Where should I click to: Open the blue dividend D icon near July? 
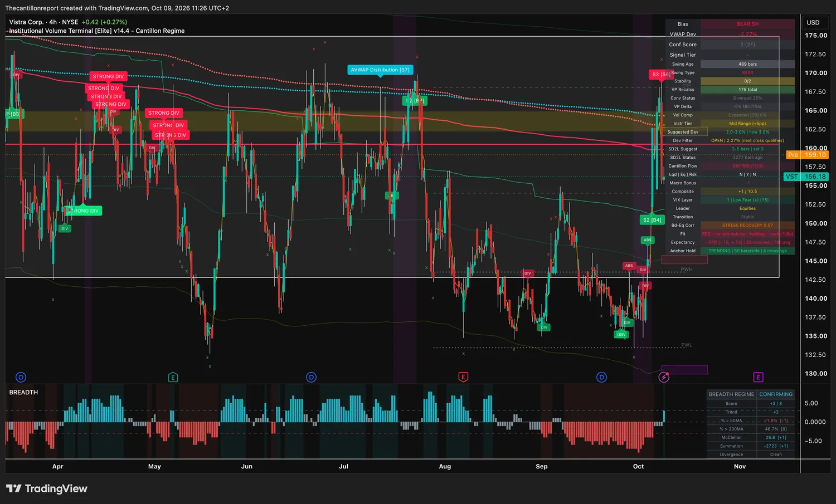(x=312, y=377)
